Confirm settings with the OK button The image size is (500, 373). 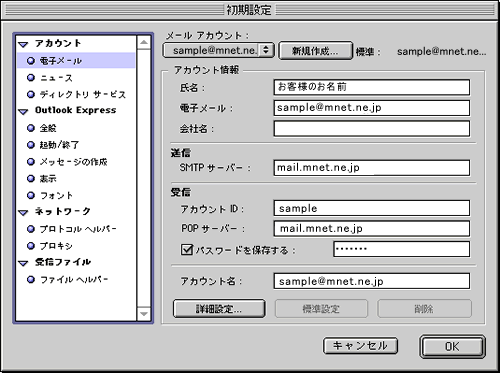point(452,347)
